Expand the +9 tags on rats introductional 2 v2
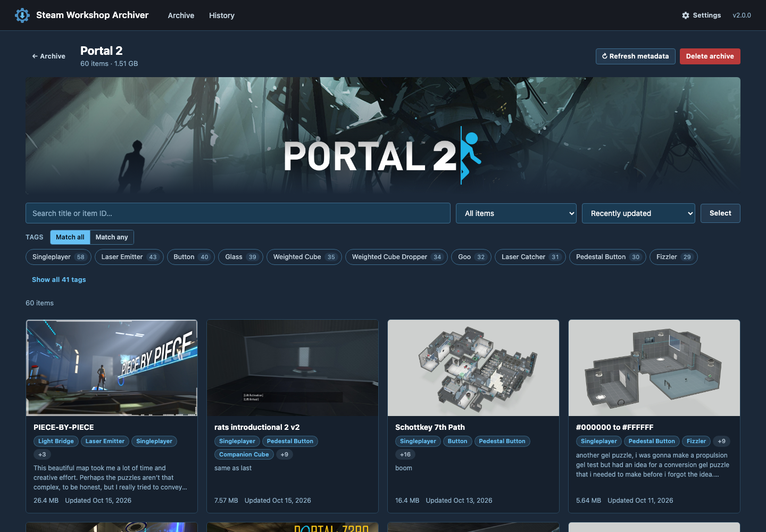This screenshot has width=766, height=532. click(285, 454)
